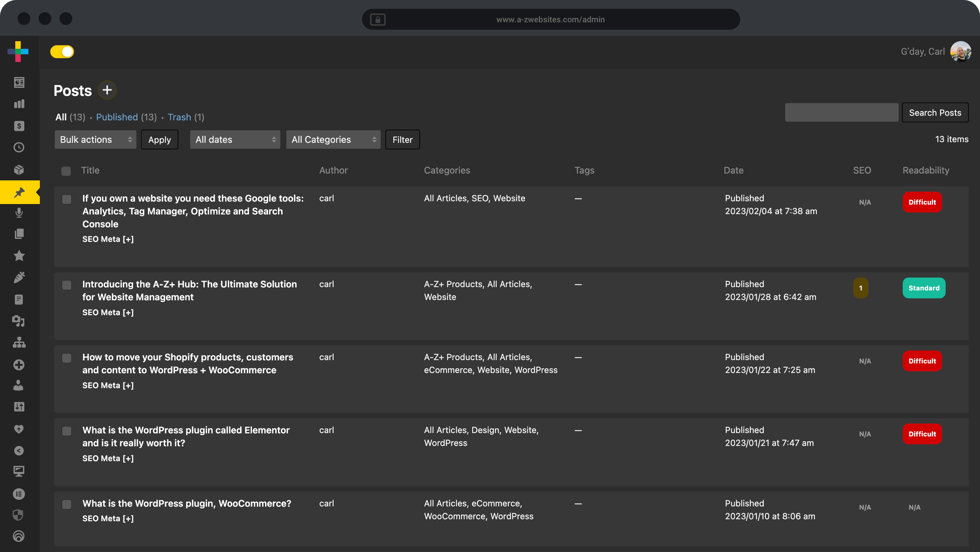Open the Bulk actions dropdown
Screen dimensions: 980x552
[96, 140]
